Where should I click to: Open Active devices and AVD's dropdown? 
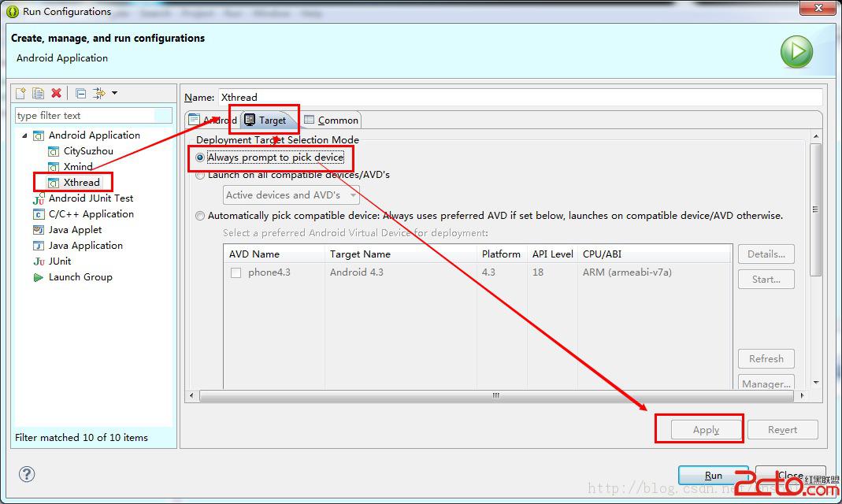pos(291,195)
